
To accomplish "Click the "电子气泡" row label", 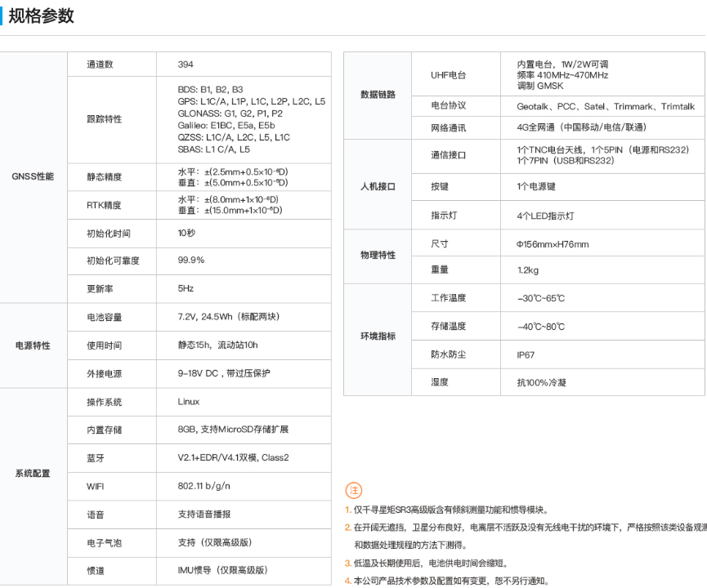I will (104, 543).
